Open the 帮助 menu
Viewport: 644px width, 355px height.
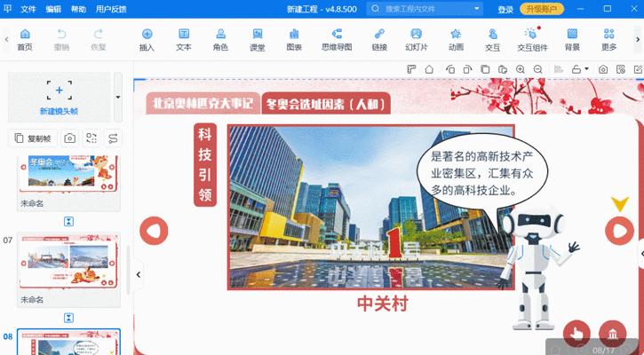coord(78,9)
